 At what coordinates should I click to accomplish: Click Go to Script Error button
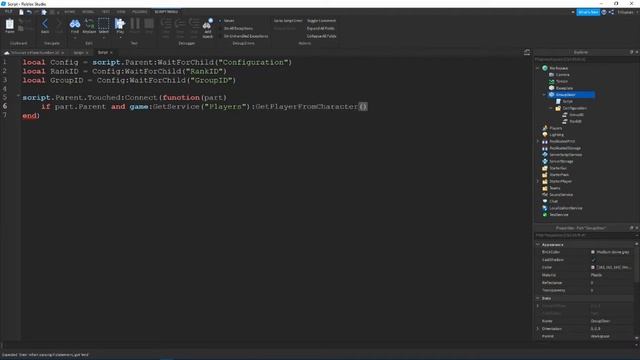tap(288, 21)
